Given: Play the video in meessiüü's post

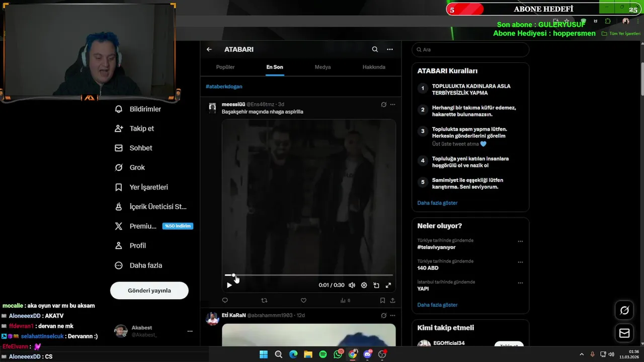Looking at the screenshot, I should [x=229, y=285].
